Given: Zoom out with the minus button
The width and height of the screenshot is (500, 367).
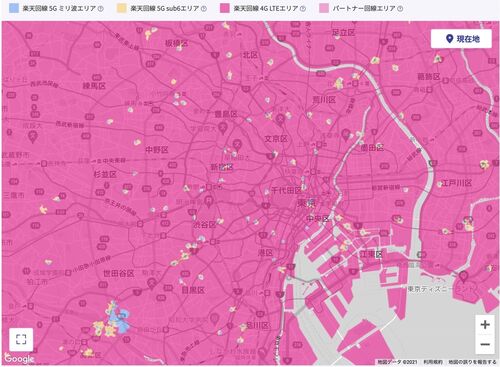Looking at the screenshot, I should pos(485,344).
